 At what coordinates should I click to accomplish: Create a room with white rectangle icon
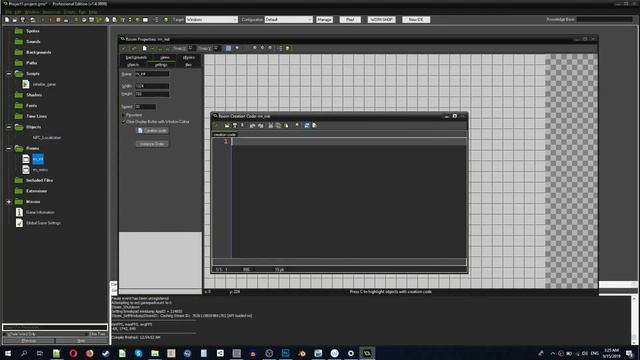(x=145, y=20)
